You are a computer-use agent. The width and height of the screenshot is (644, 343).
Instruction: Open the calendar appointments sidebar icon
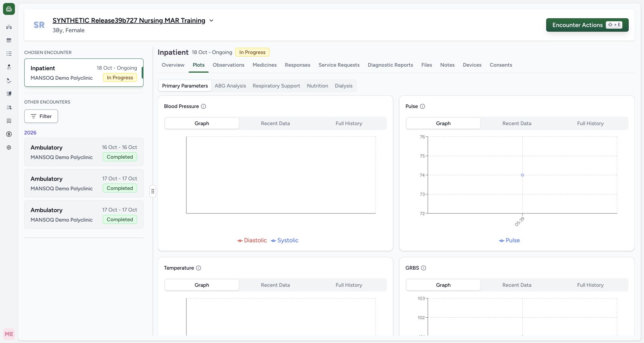pos(9,40)
